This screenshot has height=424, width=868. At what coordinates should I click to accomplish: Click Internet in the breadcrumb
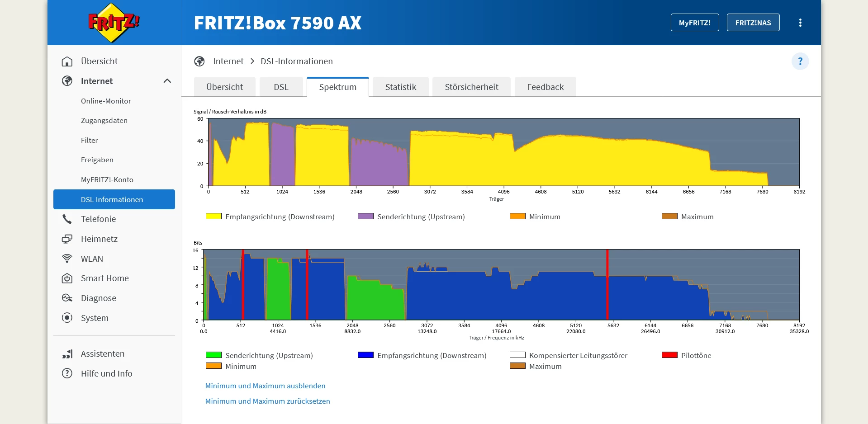tap(228, 61)
